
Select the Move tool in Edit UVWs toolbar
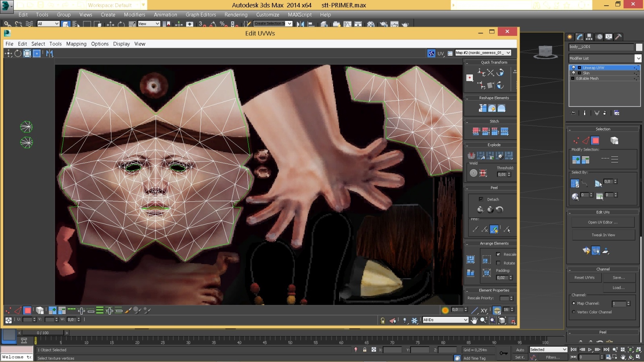pyautogui.click(x=8, y=53)
